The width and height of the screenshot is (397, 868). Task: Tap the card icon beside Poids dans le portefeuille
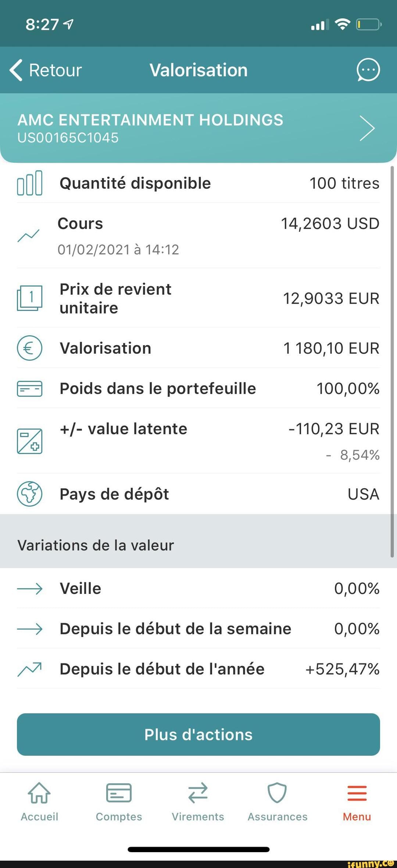(30, 389)
